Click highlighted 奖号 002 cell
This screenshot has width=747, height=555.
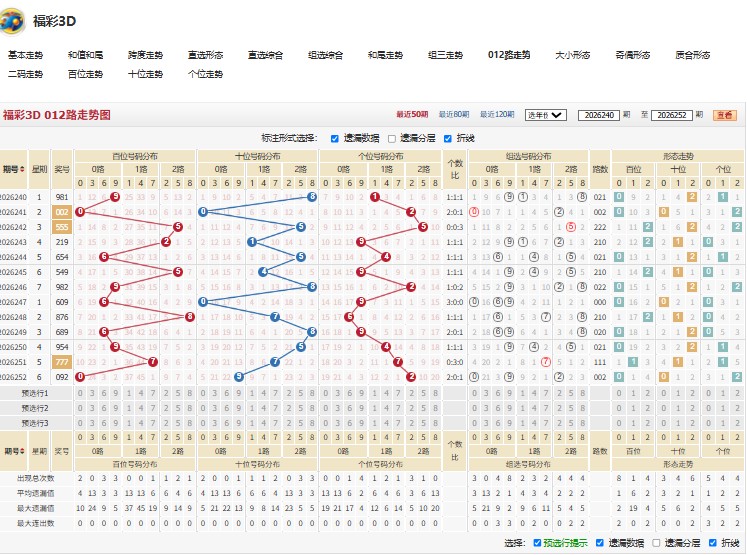[62, 212]
